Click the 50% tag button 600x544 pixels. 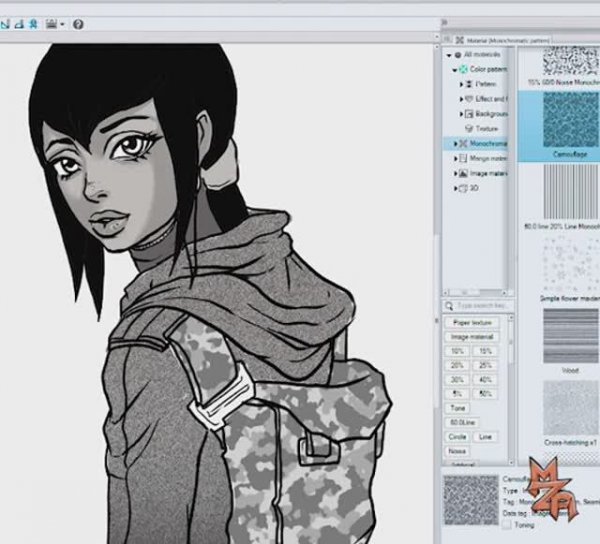point(485,394)
